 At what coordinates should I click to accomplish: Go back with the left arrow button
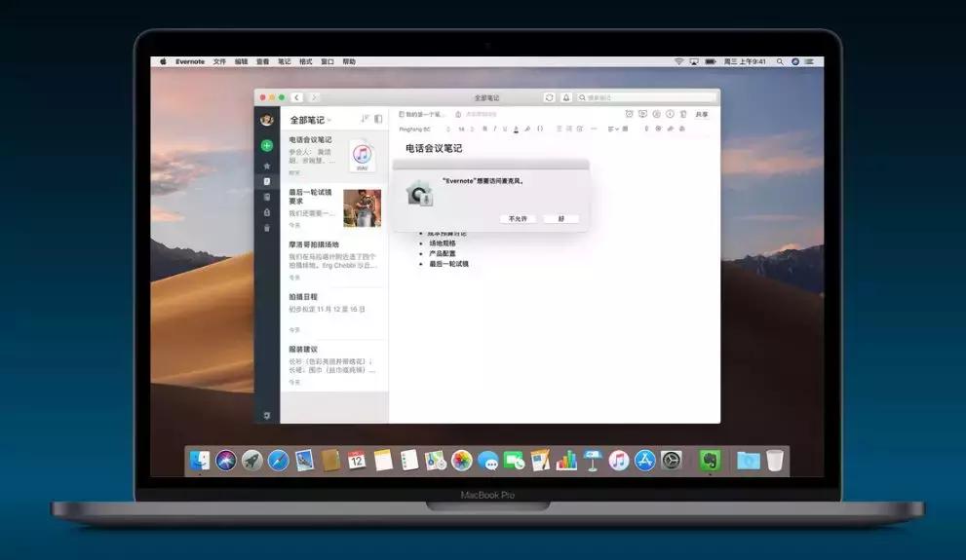tap(297, 97)
